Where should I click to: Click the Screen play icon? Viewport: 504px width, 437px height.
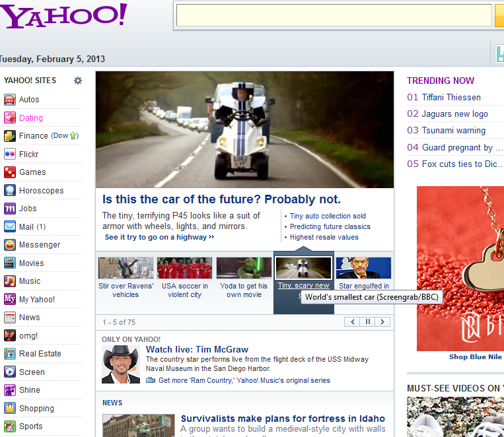(10, 372)
